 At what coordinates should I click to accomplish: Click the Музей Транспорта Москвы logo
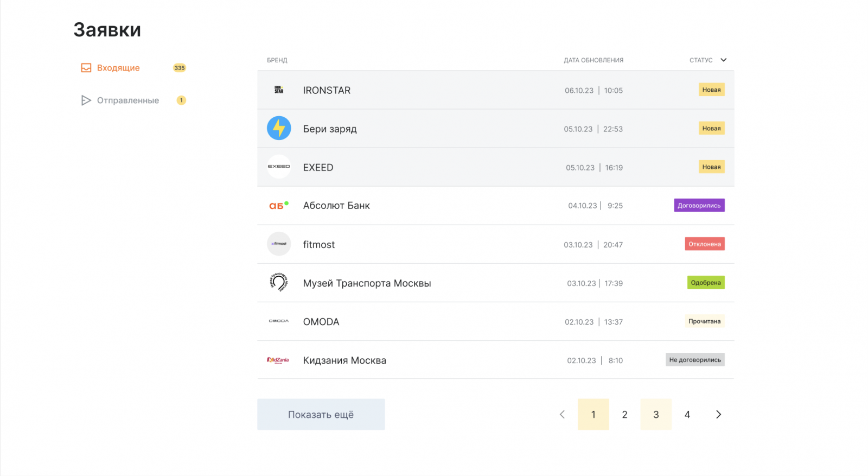tap(279, 283)
